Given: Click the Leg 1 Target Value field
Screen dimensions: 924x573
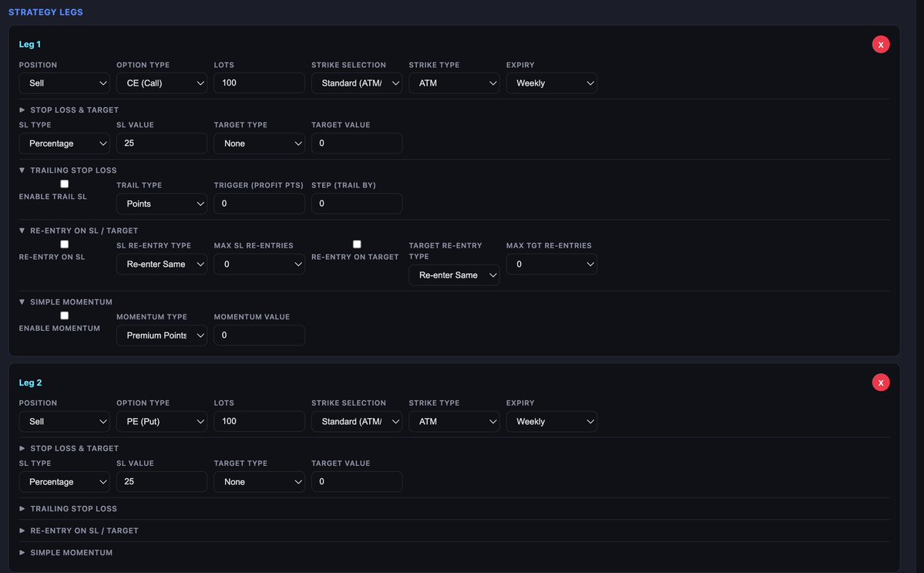Looking at the screenshot, I should point(357,143).
